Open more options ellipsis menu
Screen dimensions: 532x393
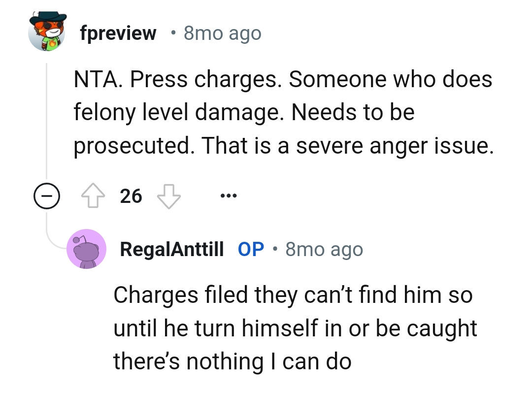[x=229, y=196]
